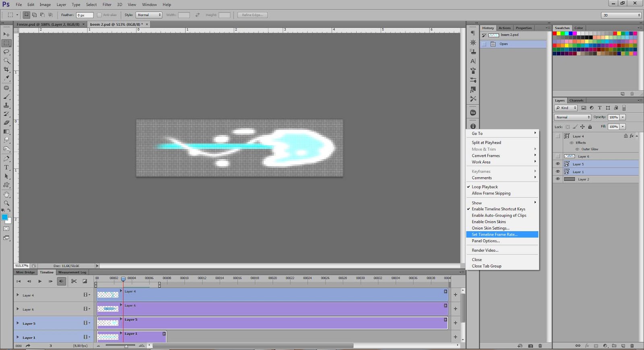Hide the Layer 5 visibility eye
Image resolution: width=644 pixels, height=350 pixels.
point(557,164)
